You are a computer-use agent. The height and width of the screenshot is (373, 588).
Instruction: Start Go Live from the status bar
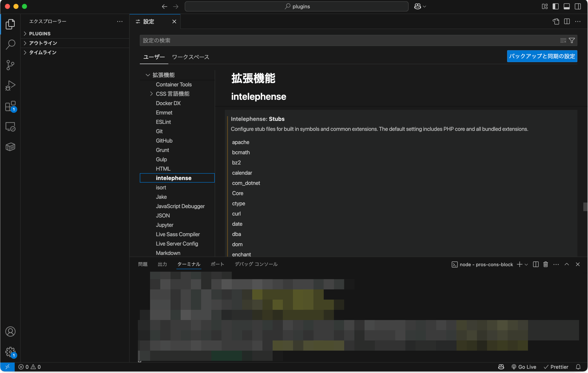point(523,367)
